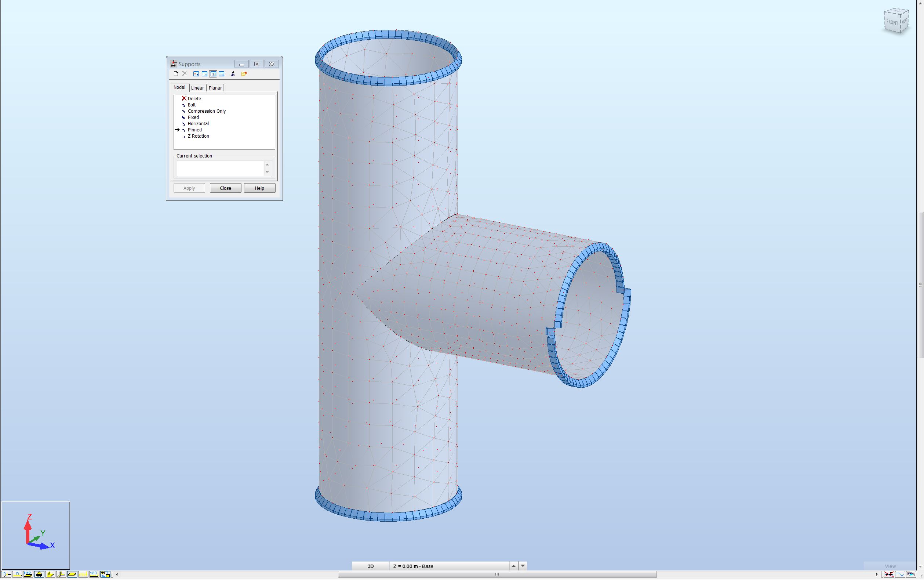This screenshot has height=580, width=924.
Task: Switch to table list view in the Supports dialog
Action: 222,74
